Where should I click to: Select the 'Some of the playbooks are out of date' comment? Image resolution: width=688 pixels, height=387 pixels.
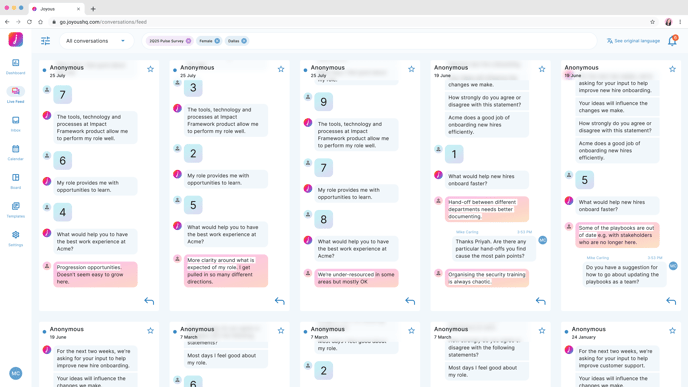[x=617, y=235]
